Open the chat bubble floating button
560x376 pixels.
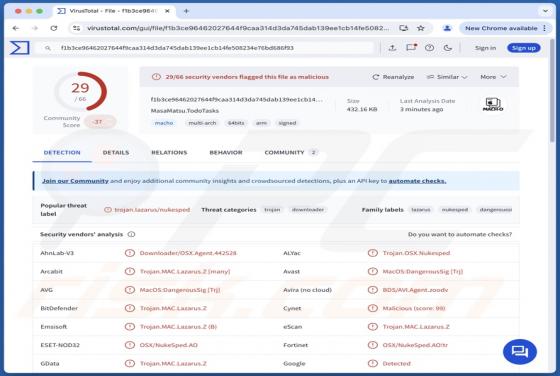click(520, 352)
